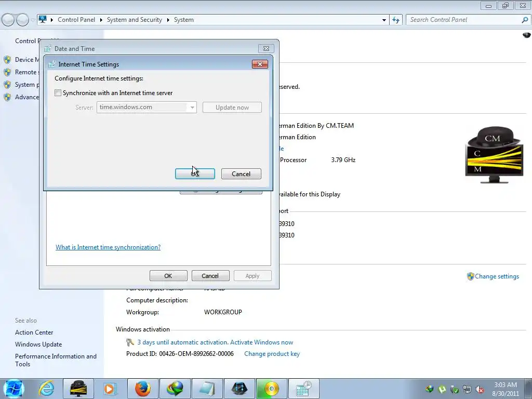Viewport: 532px width, 399px height.
Task: Click the Product ID 00426-OEM-8992662-00006 text
Action: pos(180,353)
